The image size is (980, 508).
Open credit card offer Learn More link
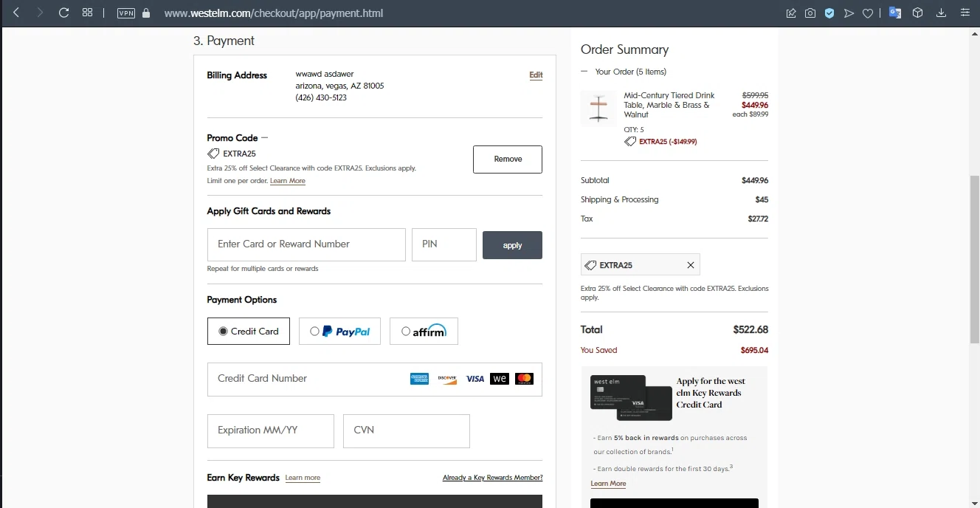pyautogui.click(x=608, y=484)
